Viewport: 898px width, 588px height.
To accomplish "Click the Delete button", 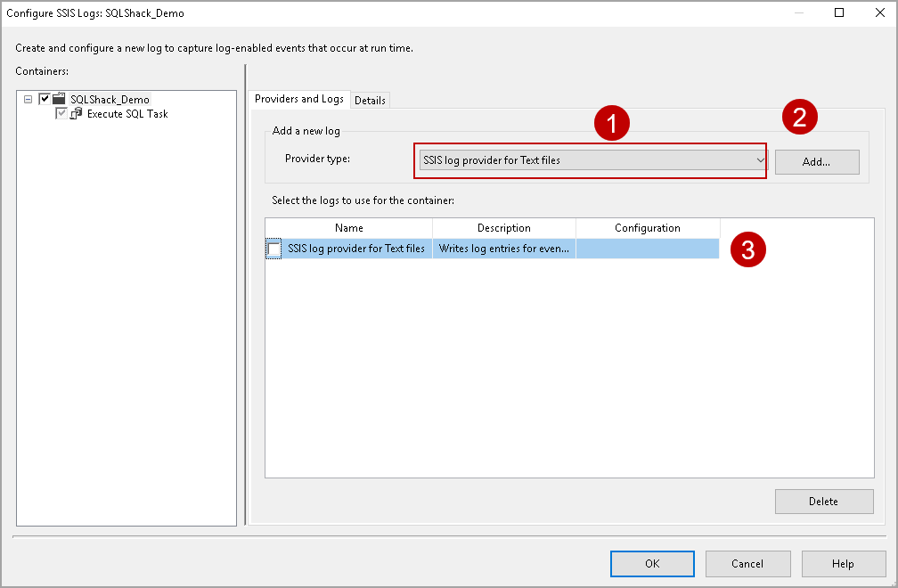I will coord(823,501).
